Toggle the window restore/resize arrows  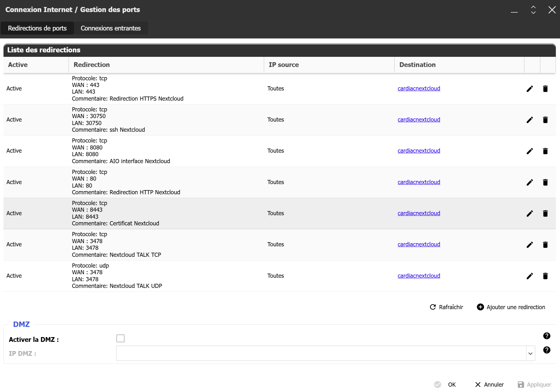[533, 10]
